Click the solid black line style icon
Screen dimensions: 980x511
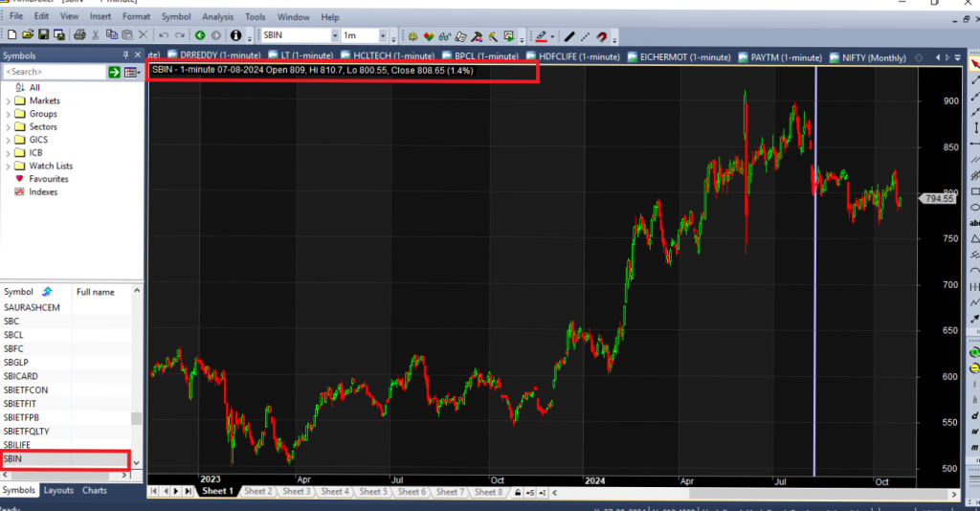tap(569, 36)
